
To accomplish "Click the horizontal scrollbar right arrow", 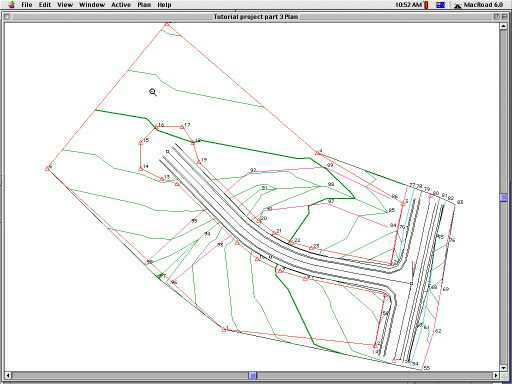I will click(x=496, y=375).
